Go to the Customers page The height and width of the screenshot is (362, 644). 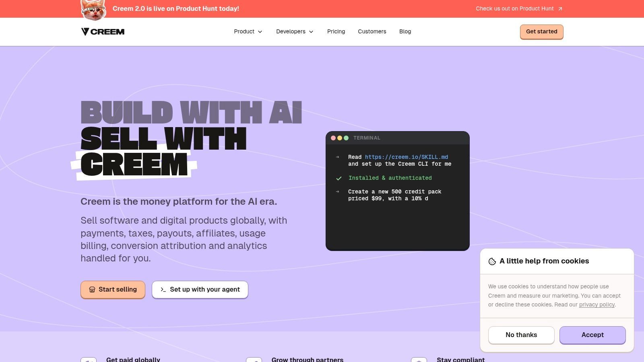372,31
